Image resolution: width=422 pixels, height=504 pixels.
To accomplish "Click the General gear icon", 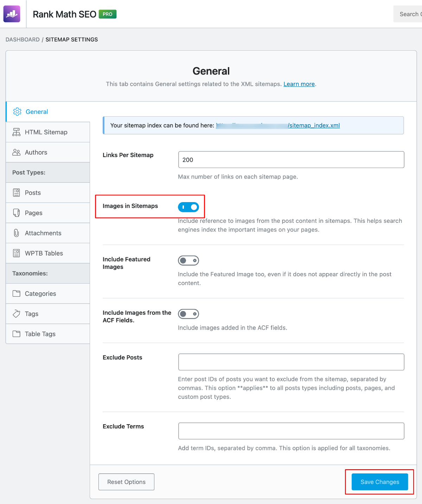I will click(x=17, y=112).
